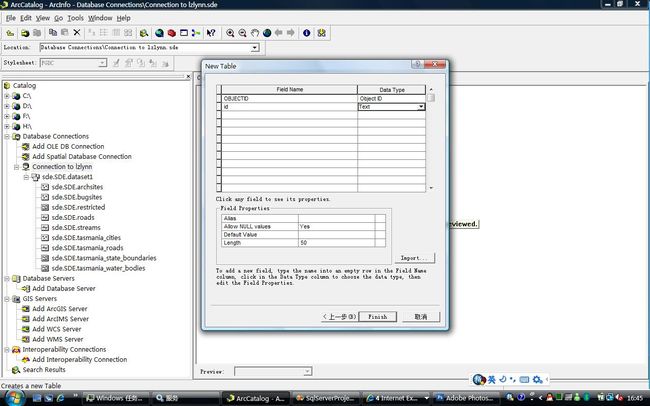Click the Up One Level toolbar icon

point(10,33)
